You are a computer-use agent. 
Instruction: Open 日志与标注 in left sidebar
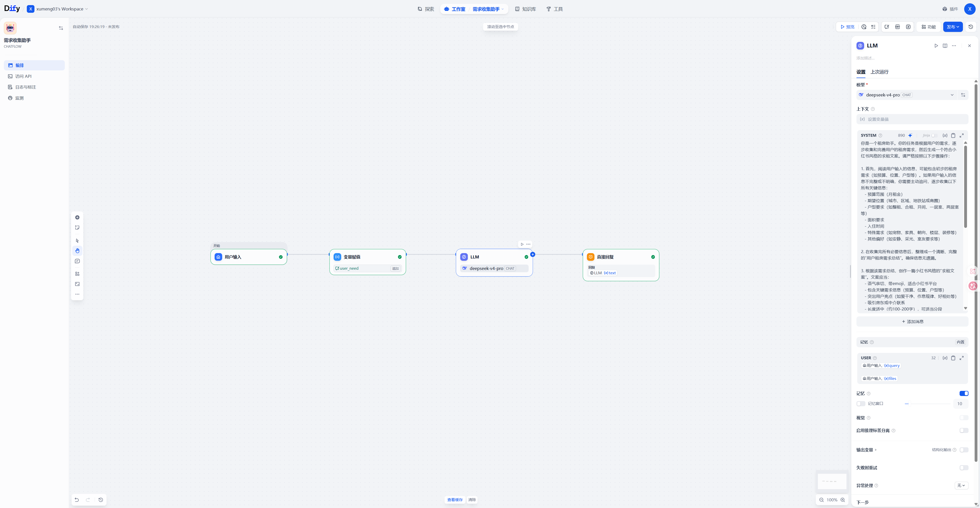pos(34,87)
